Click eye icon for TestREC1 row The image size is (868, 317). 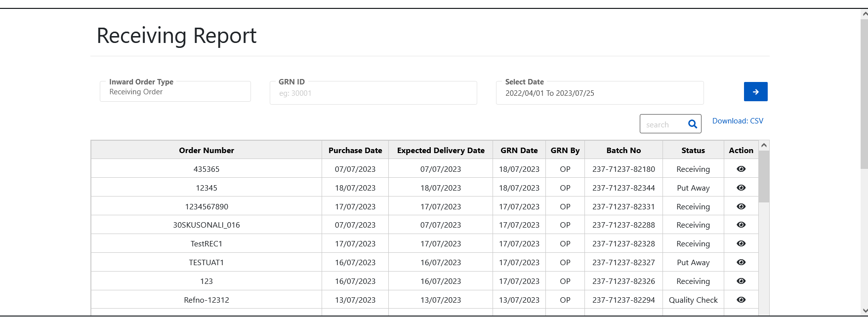pyautogui.click(x=741, y=243)
